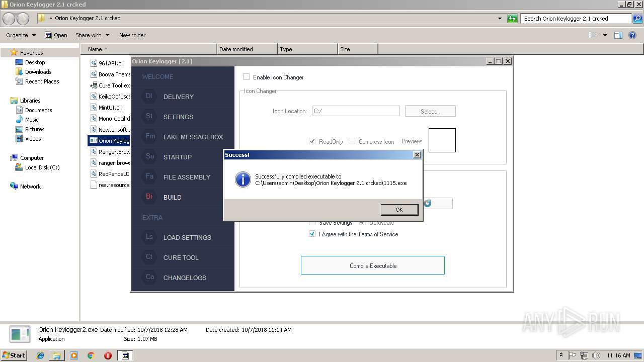Open the Cure Tool entry
Image resolution: width=644 pixels, height=362 pixels.
pos(181,257)
